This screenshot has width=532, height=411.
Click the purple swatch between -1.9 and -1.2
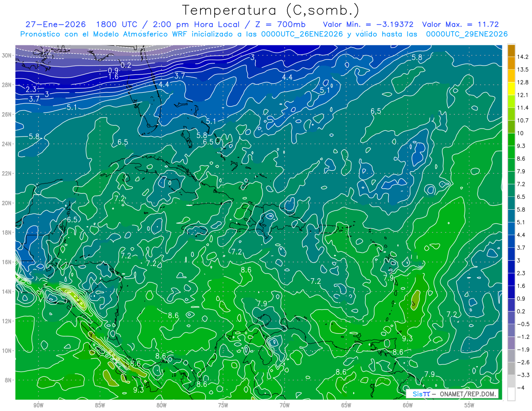511,343
